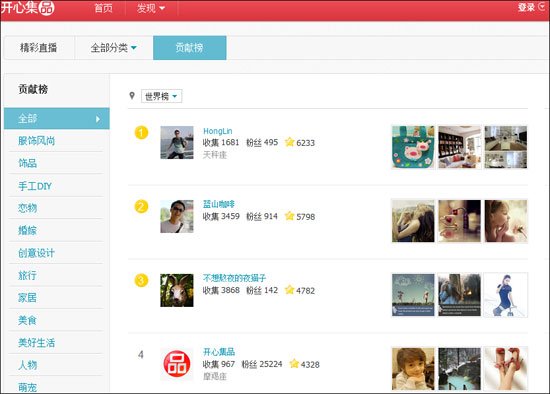Open the red high heels thumbnail

pos(505,369)
